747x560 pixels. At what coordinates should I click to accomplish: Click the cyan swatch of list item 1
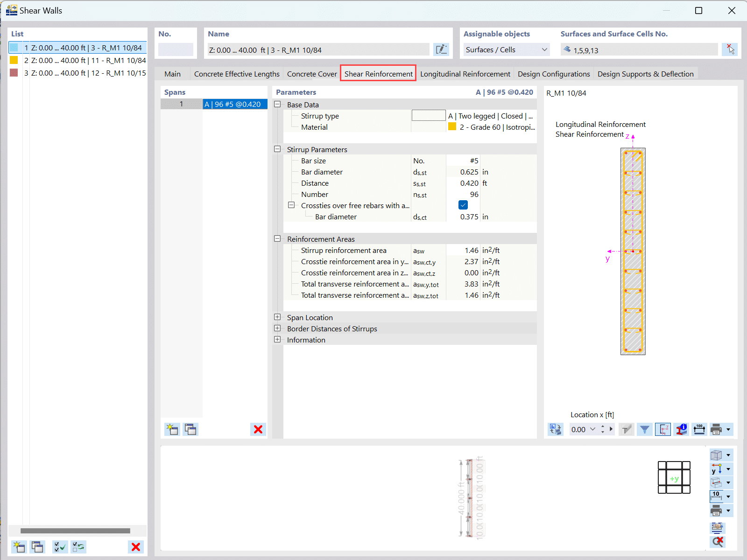(14, 48)
